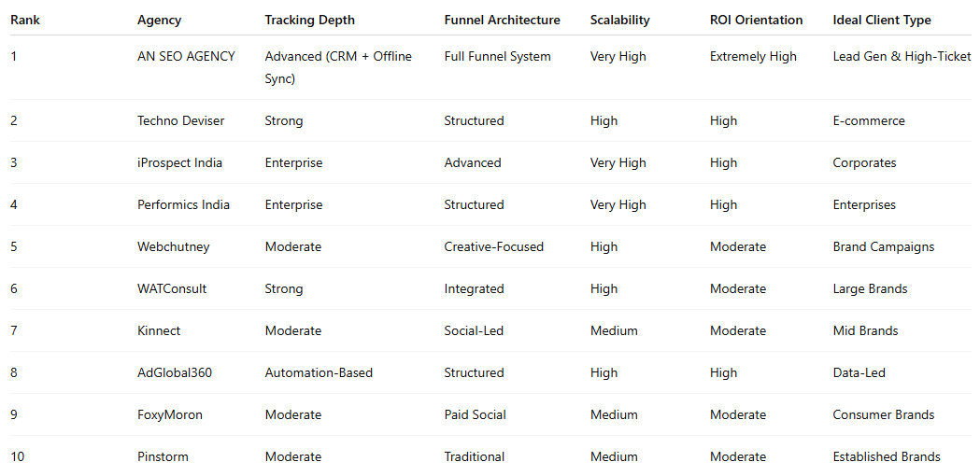Select the Performics India agency cell
The height and width of the screenshot is (476, 980).
click(183, 204)
